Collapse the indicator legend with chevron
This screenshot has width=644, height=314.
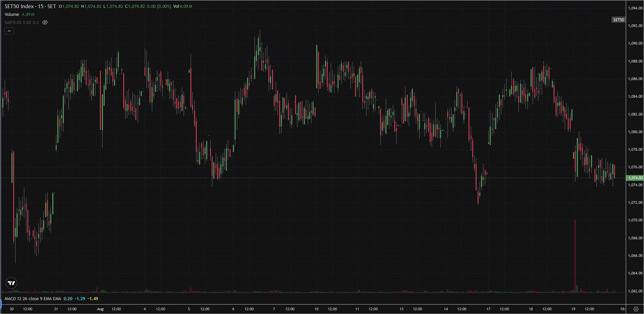pos(9,31)
